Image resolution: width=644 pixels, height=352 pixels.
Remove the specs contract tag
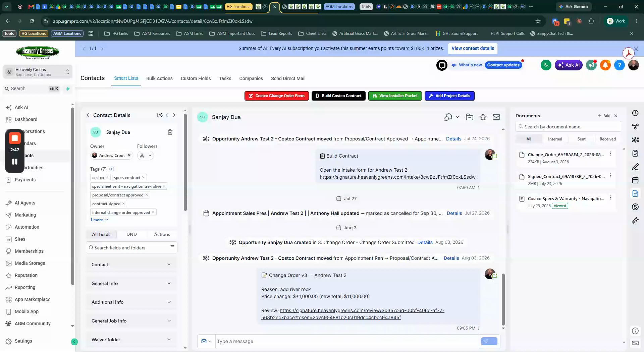click(x=143, y=178)
